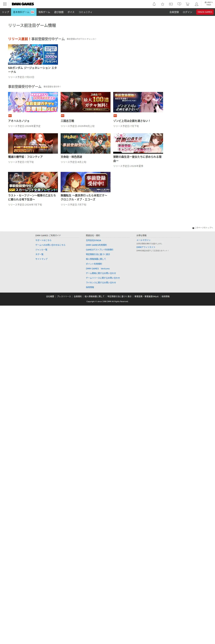The width and height of the screenshot is (215, 644).
Task: Click the SDガンダム ジージェネレーション エターナル title
Action: [x=32, y=70]
